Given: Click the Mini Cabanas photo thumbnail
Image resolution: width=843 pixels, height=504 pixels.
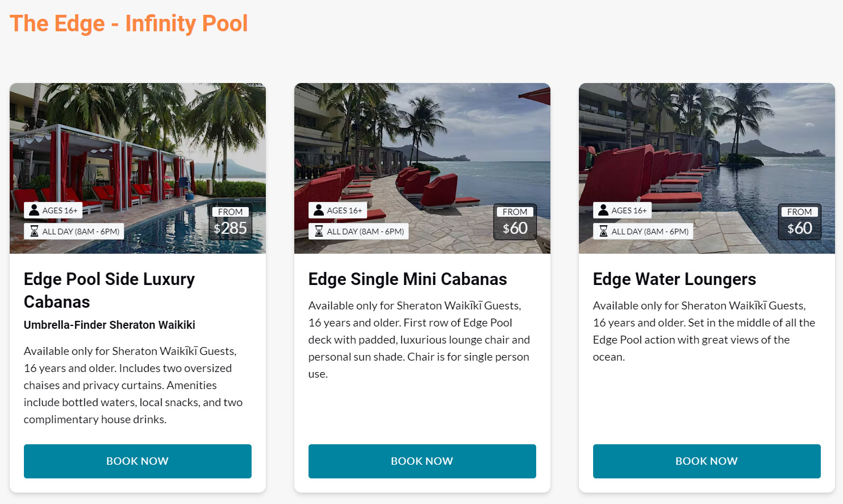Looking at the screenshot, I should pyautogui.click(x=422, y=148).
